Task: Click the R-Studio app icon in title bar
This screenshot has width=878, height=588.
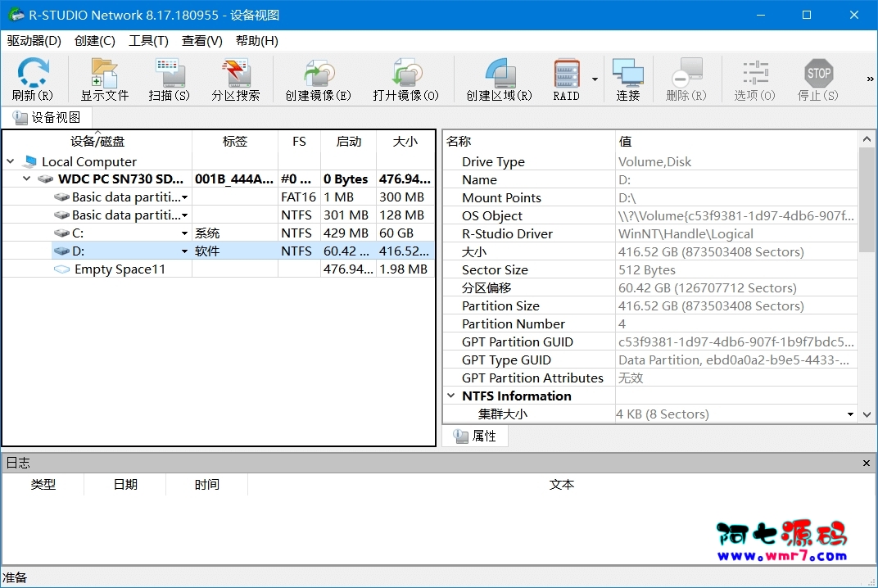Action: pyautogui.click(x=16, y=15)
